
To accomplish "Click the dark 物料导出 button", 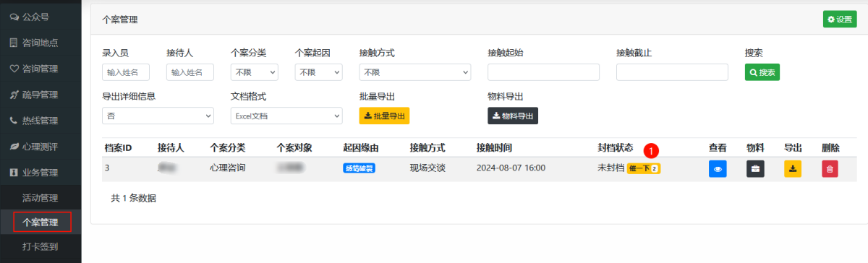I will tap(513, 116).
